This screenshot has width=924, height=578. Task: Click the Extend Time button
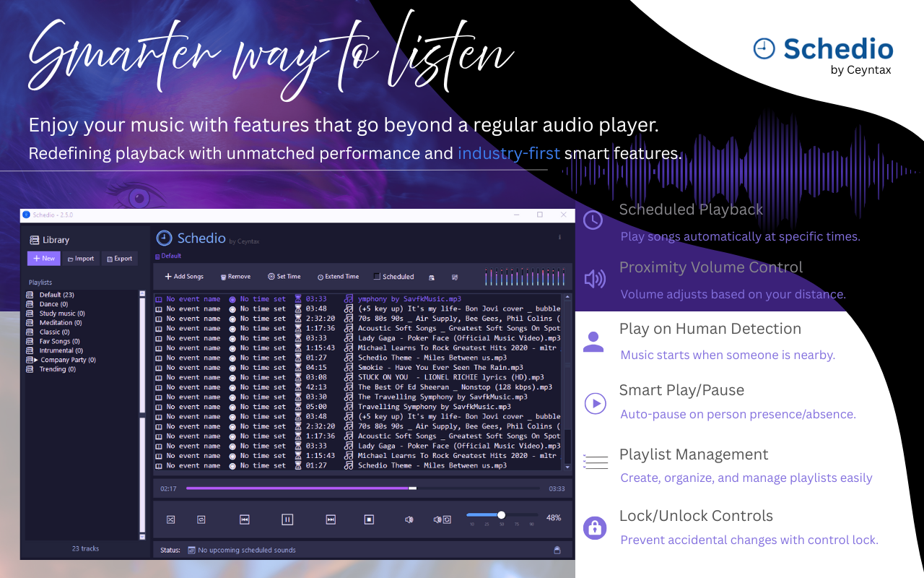(338, 277)
